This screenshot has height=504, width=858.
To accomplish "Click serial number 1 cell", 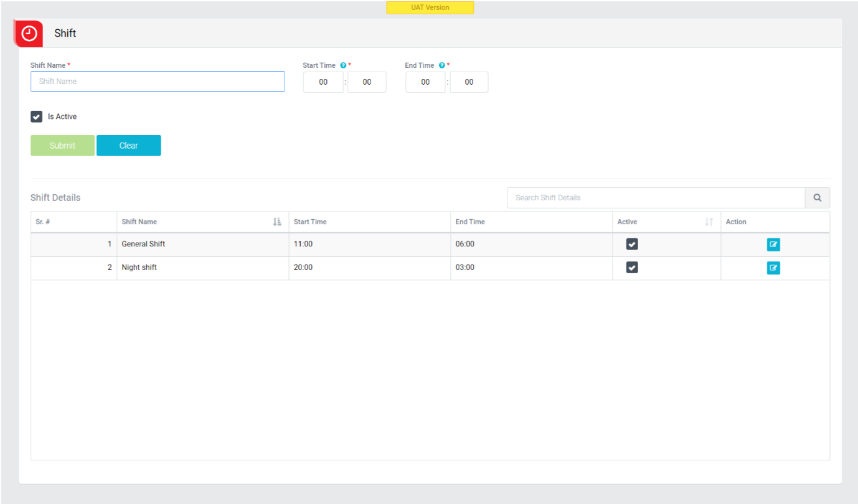I will [74, 245].
